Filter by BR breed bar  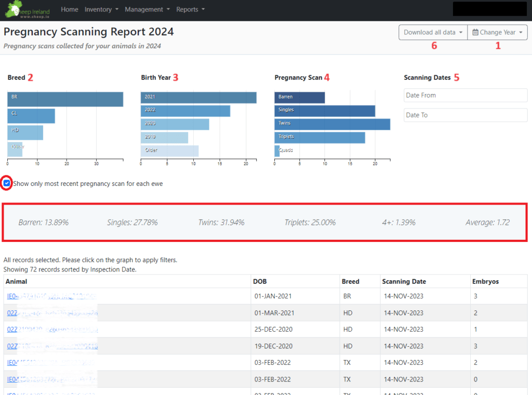pyautogui.click(x=65, y=99)
